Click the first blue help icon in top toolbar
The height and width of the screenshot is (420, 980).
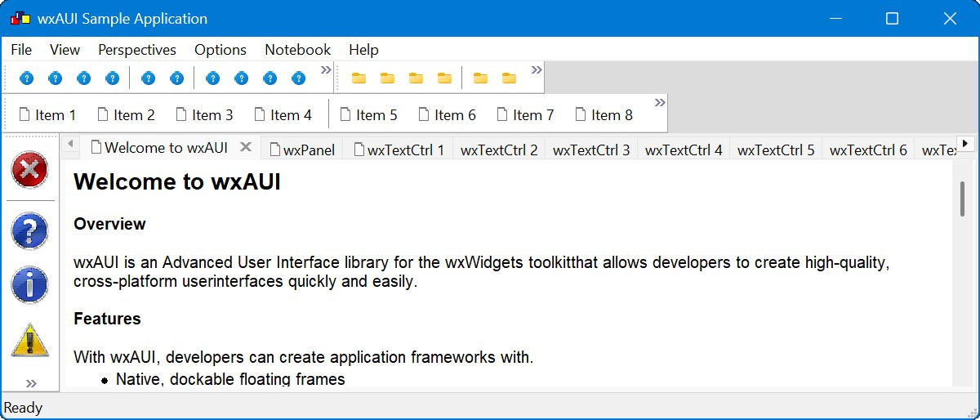click(x=27, y=78)
